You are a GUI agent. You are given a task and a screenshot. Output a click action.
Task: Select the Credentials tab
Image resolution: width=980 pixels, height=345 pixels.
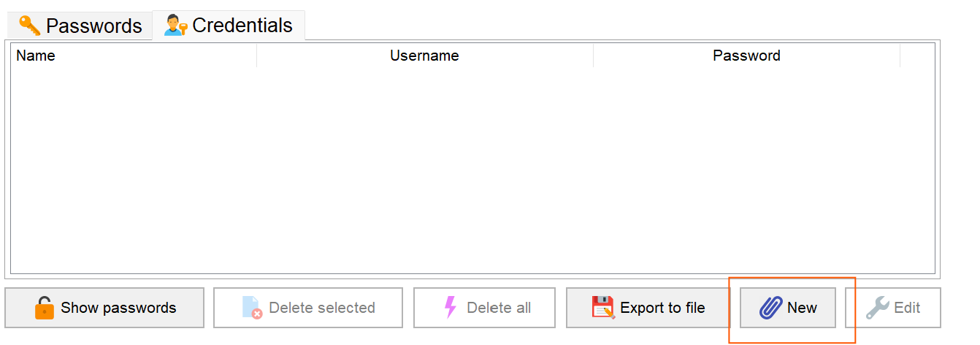[x=229, y=26]
